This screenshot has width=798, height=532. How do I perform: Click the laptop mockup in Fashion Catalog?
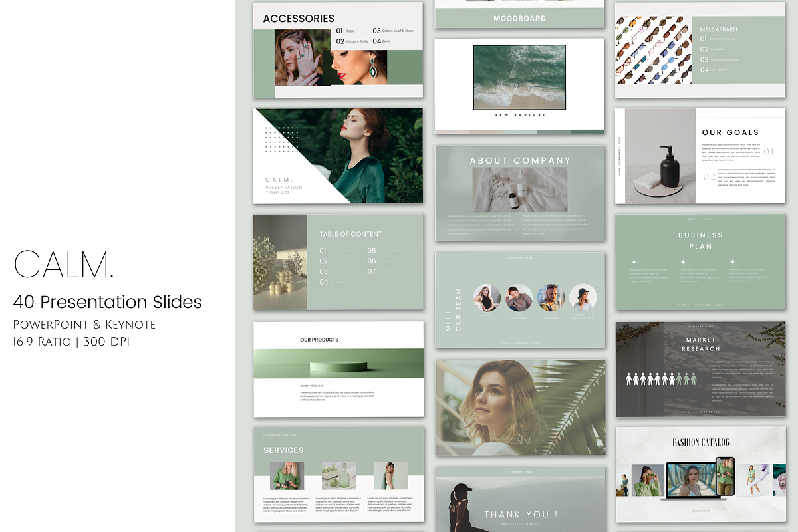point(692,481)
